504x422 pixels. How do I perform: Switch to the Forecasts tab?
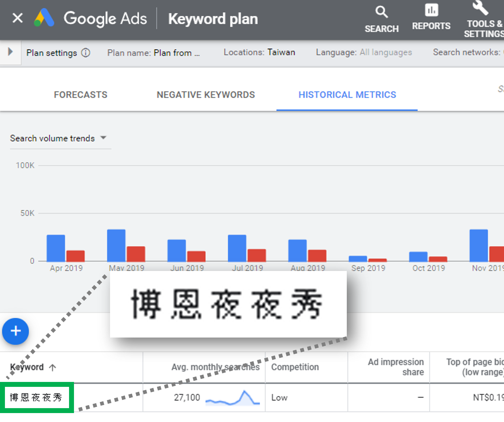pos(80,95)
